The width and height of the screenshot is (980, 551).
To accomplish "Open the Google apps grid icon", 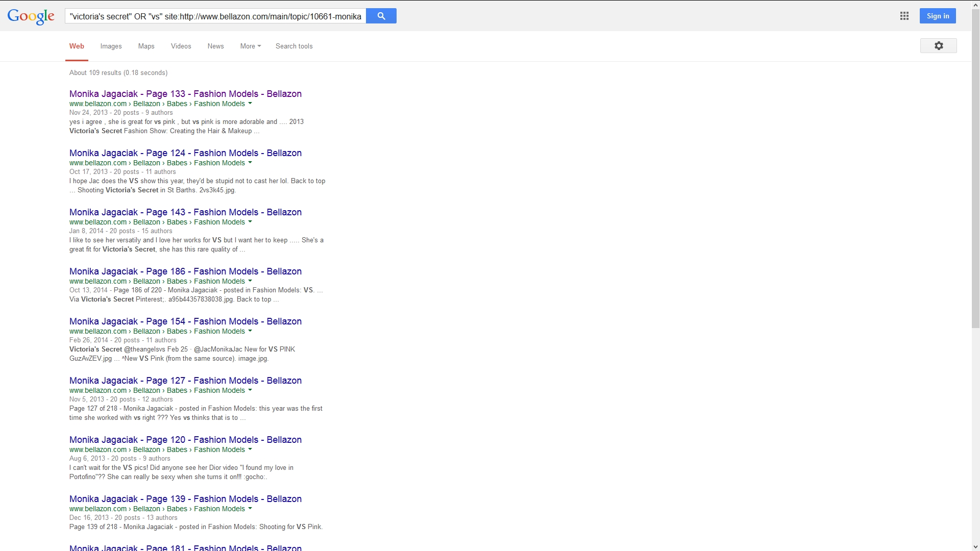I will tap(904, 16).
